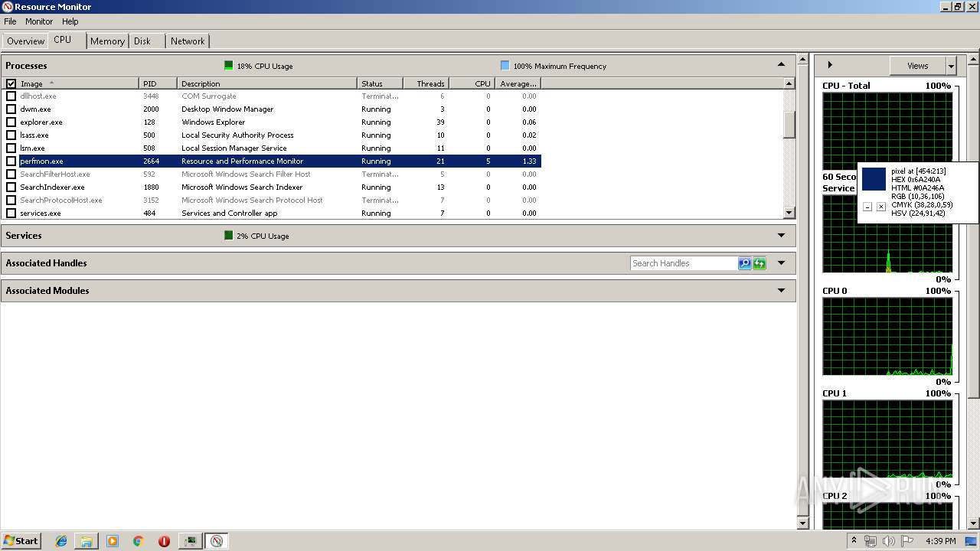The width and height of the screenshot is (980, 551).
Task: Open the volume speaker tray icon
Action: tap(888, 541)
